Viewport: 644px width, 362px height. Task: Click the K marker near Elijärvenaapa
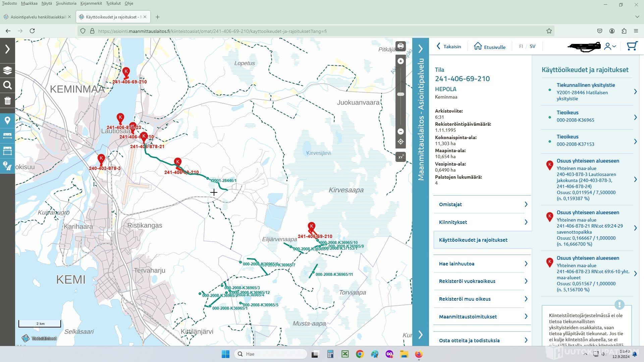[x=312, y=227]
